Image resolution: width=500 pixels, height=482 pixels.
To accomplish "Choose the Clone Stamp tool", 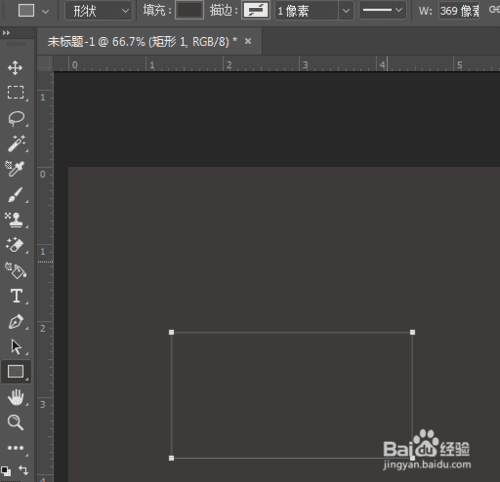I will (x=14, y=220).
